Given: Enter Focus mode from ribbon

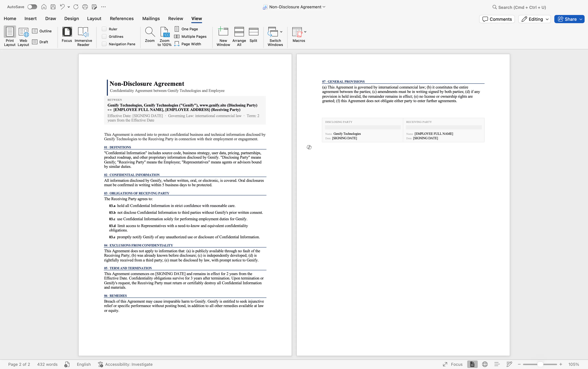Looking at the screenshot, I should pos(67,35).
